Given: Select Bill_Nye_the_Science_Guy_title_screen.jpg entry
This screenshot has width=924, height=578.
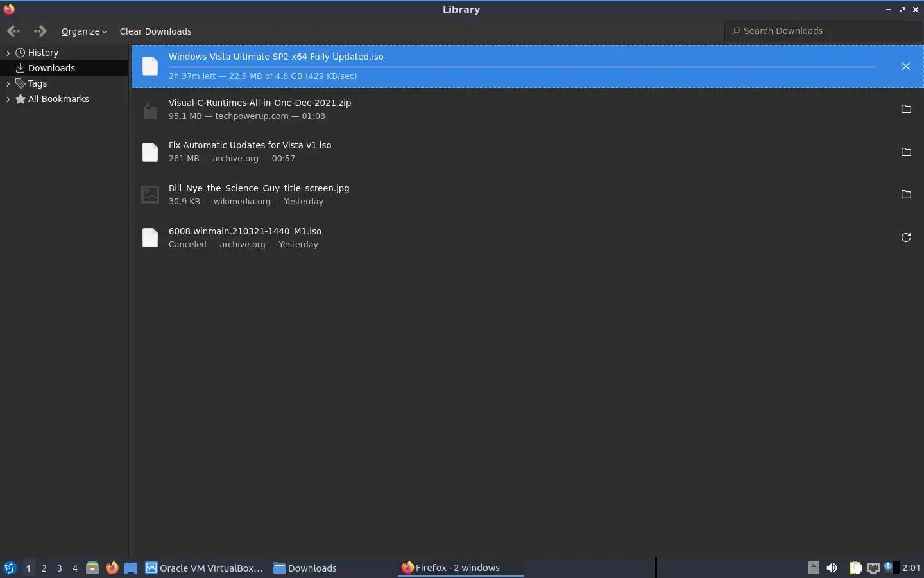Looking at the screenshot, I should 527,195.
